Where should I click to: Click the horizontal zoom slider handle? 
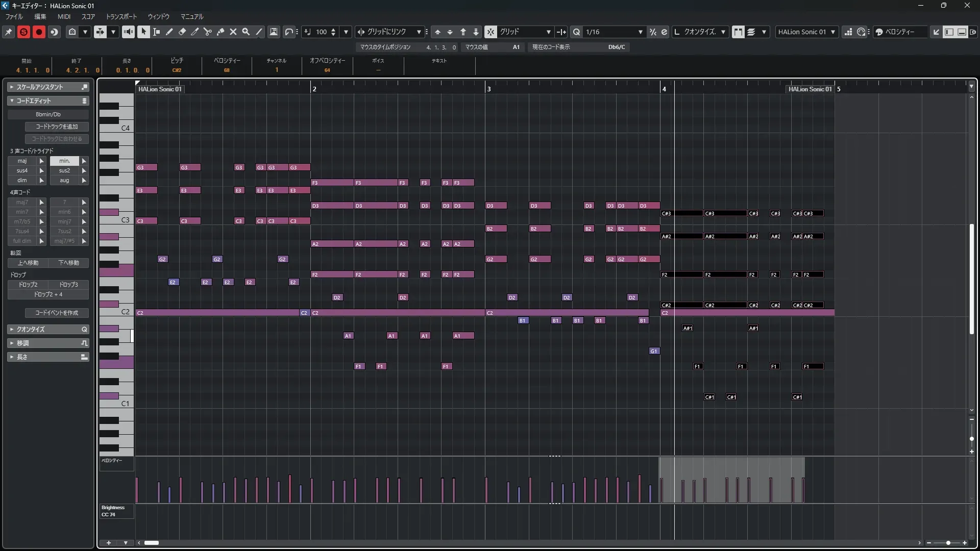(948, 543)
